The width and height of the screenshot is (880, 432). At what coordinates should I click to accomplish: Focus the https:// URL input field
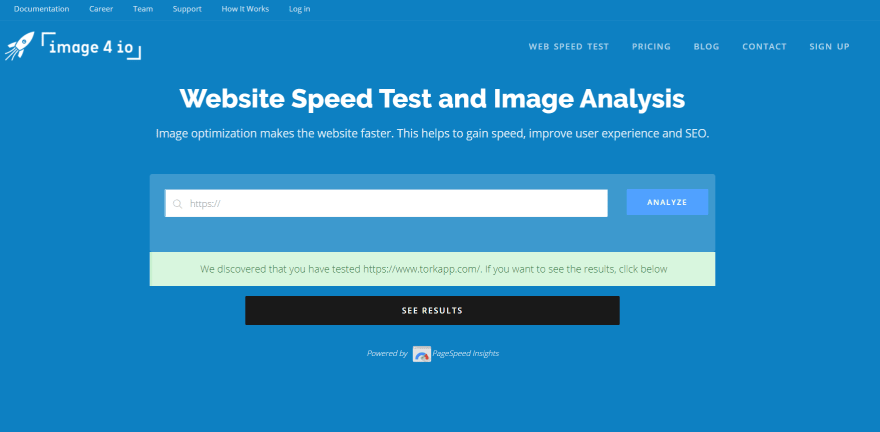click(x=386, y=203)
